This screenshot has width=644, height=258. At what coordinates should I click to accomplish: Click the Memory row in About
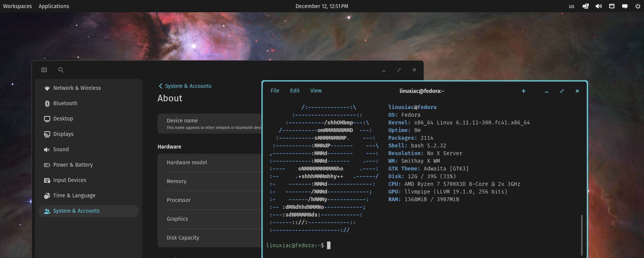210,182
